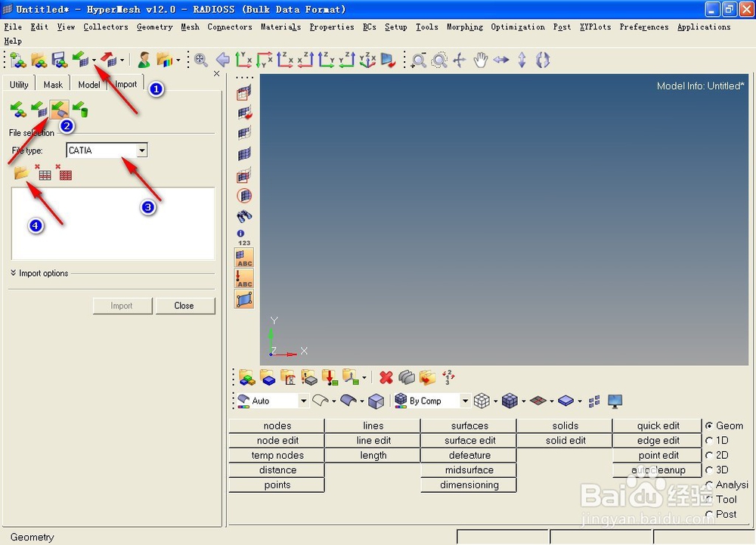The image size is (756, 545).
Task: Open the quick edit panel
Action: tap(658, 426)
